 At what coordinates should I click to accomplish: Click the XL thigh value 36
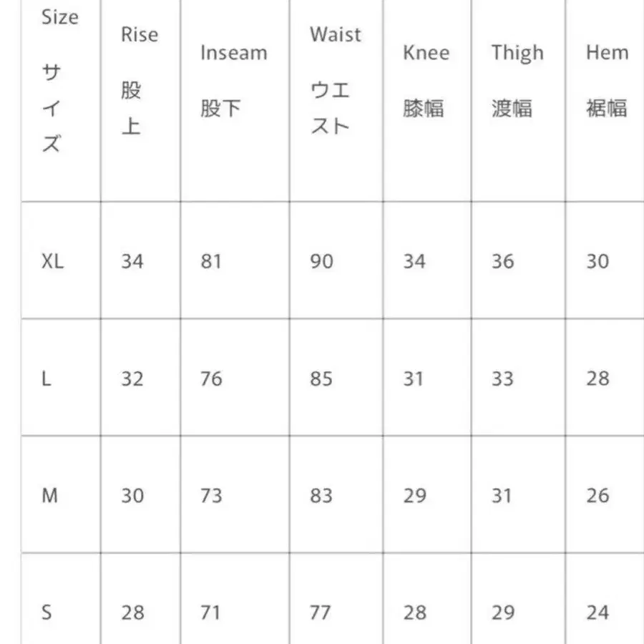502,261
